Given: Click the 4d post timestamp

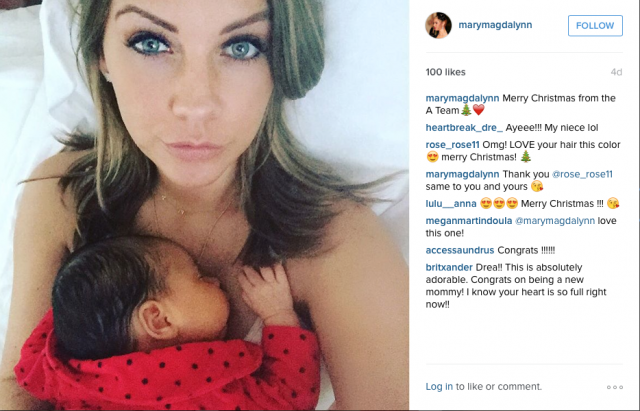Looking at the screenshot, I should (616, 72).
